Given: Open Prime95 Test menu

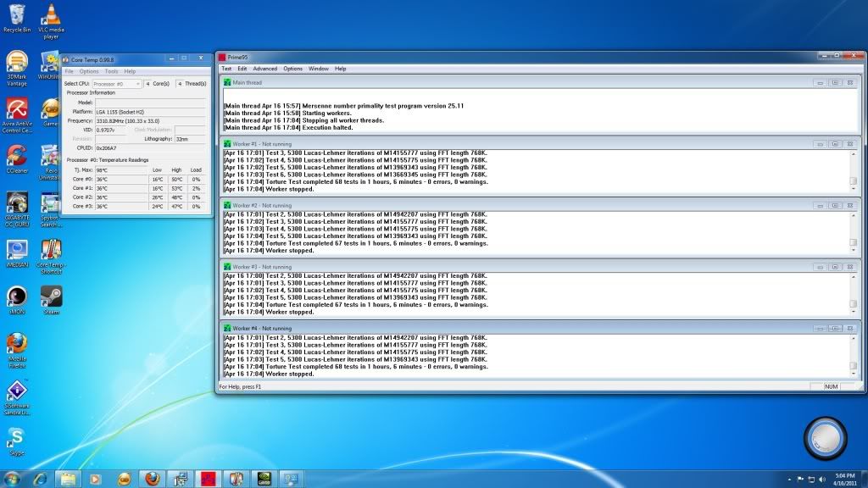Looking at the screenshot, I should click(x=226, y=69).
